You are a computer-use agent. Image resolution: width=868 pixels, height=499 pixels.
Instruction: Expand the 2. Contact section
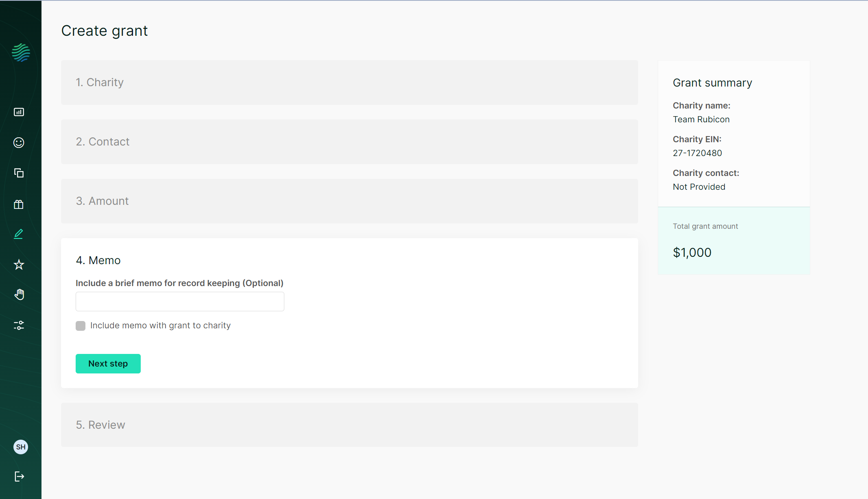click(x=349, y=142)
